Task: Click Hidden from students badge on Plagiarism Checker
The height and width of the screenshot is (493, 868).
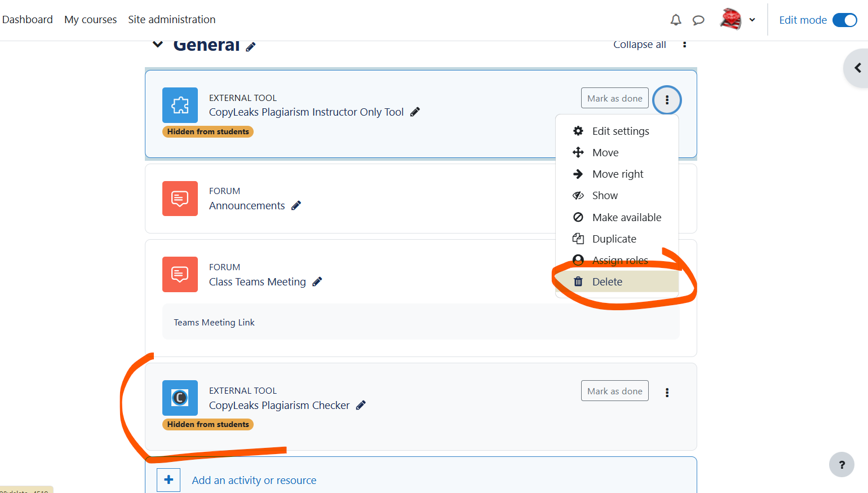Action: [x=208, y=424]
